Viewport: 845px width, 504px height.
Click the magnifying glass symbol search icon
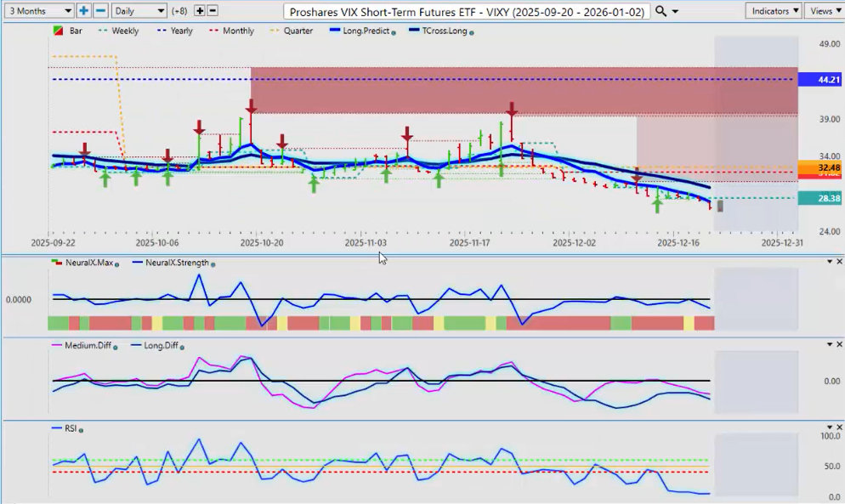coord(660,11)
